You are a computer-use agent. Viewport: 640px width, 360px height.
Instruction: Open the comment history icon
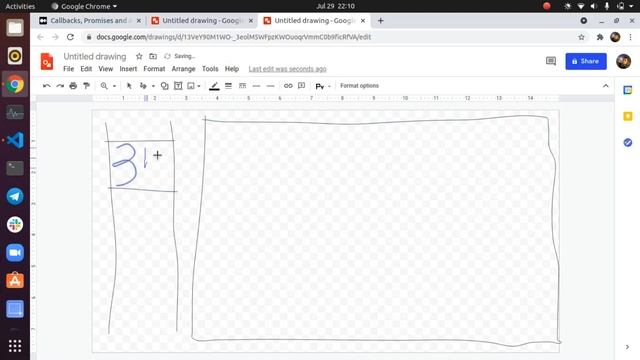[x=551, y=61]
